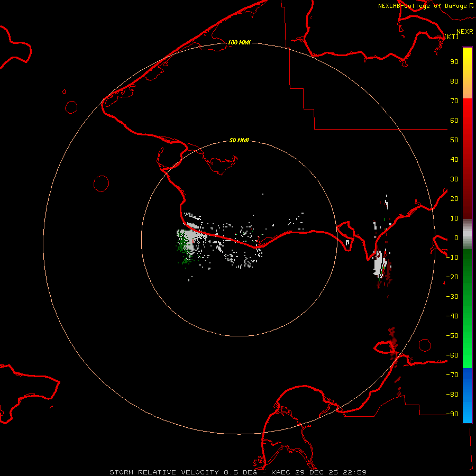Image resolution: width=476 pixels, height=476 pixels.
Task: Click the -80 value on velocity scale
Action: 452,395
